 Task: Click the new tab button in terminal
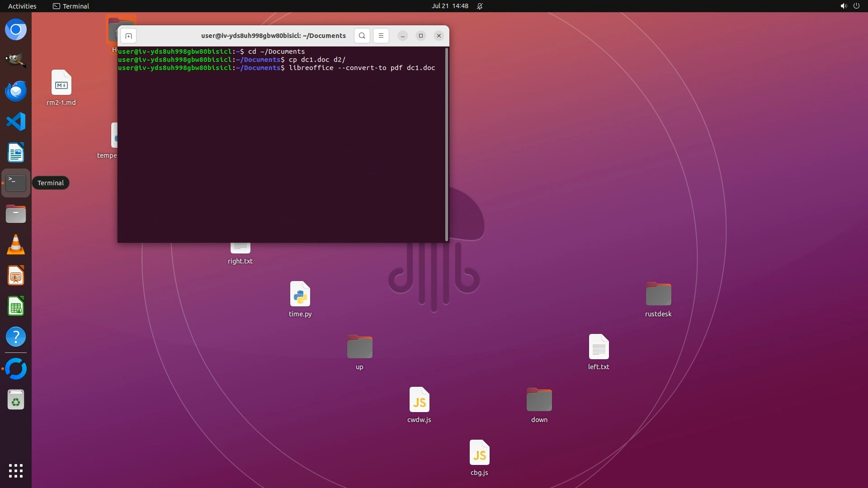point(128,36)
